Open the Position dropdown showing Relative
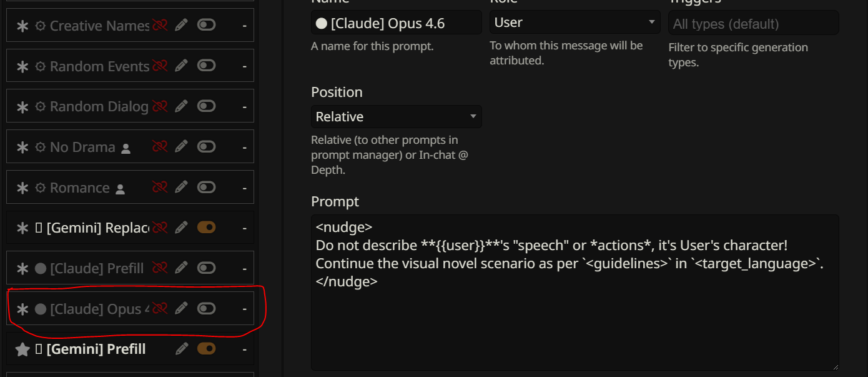This screenshot has width=868, height=377. (x=396, y=117)
